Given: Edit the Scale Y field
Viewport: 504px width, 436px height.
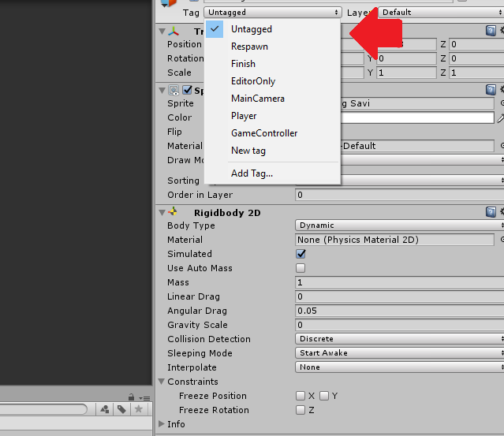Looking at the screenshot, I should point(406,73).
